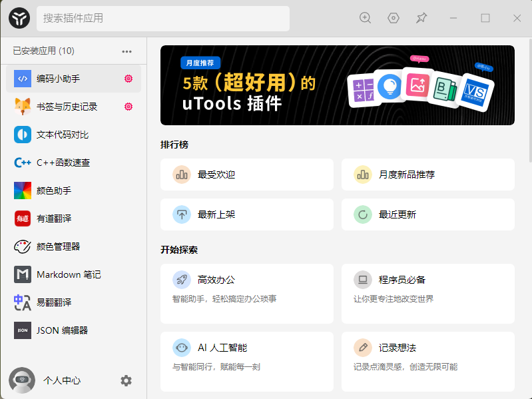The image size is (532, 399).
Task: Click the 最近更新 refresh icon
Action: tap(363, 214)
